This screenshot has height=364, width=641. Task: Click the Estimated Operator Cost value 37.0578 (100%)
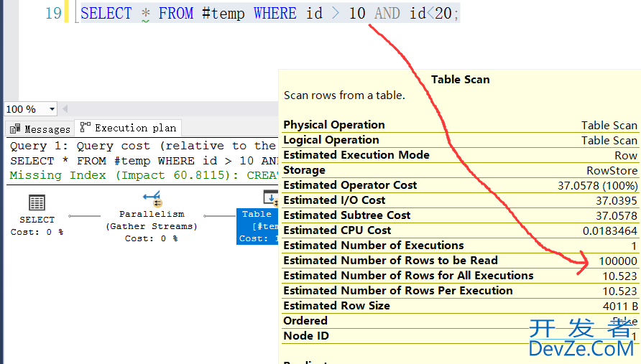598,186
